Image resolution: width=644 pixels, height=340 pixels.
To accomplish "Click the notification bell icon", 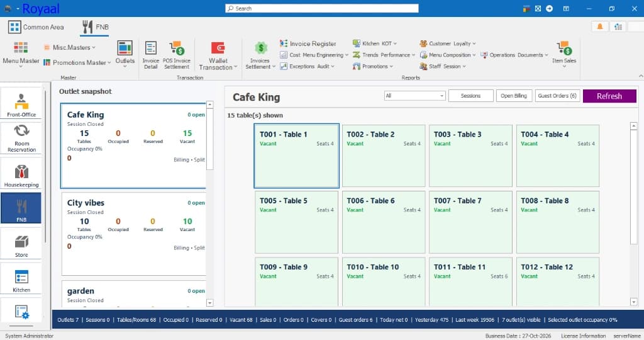I will [x=600, y=26].
